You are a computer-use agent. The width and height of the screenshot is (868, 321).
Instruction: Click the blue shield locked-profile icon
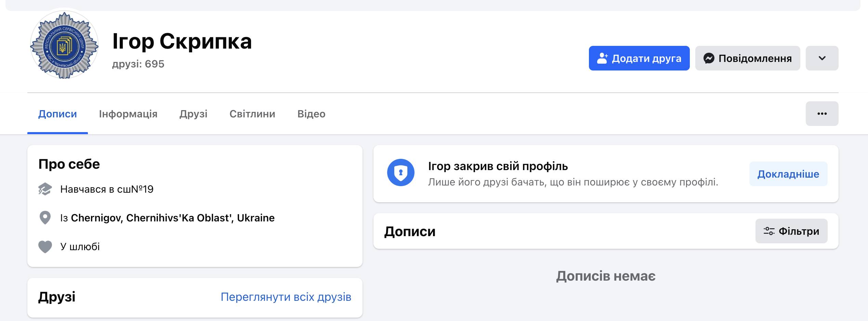click(x=400, y=172)
